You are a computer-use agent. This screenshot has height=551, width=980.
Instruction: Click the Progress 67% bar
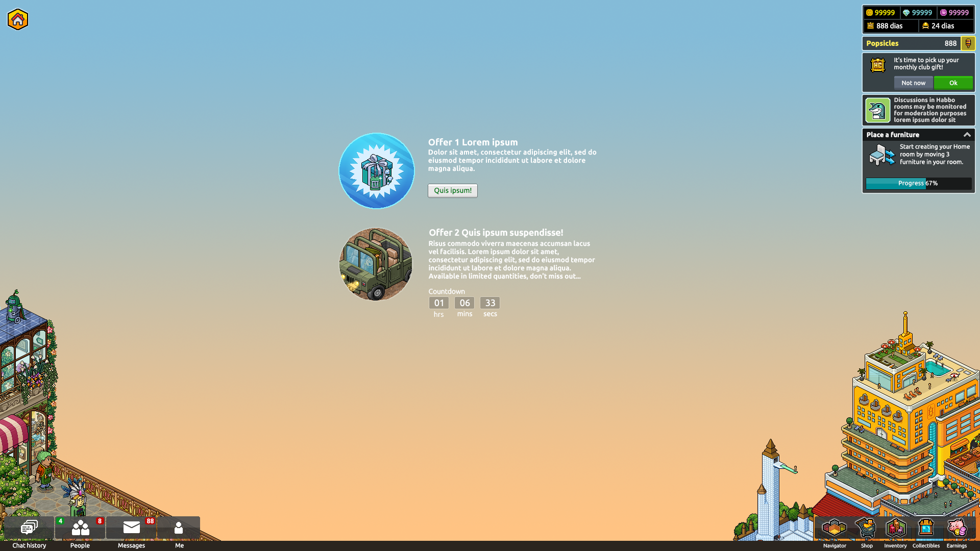[x=918, y=183]
